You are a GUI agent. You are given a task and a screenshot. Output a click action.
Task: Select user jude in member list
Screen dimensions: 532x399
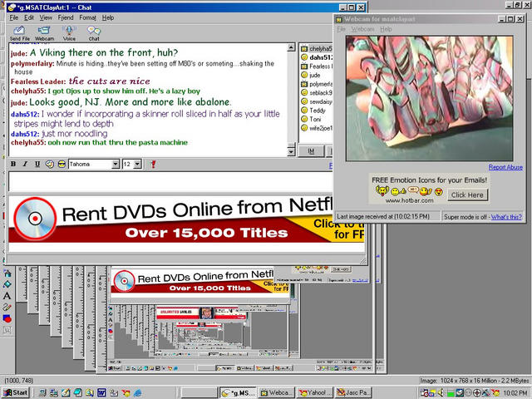310,75
